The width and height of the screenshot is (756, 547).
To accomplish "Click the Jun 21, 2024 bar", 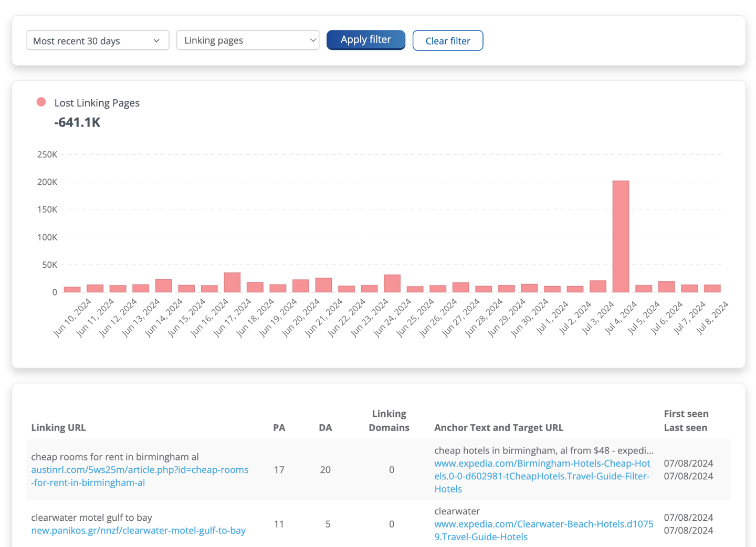I will pos(323,285).
